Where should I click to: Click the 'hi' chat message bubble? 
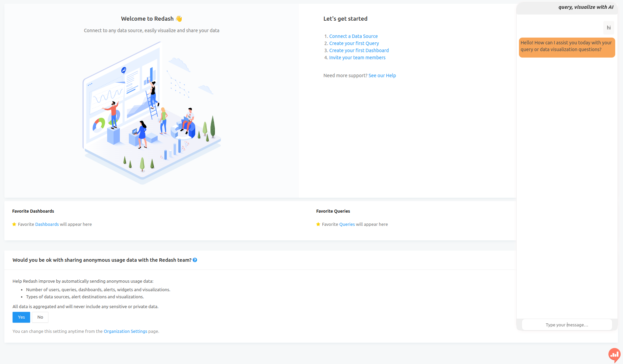tap(609, 28)
